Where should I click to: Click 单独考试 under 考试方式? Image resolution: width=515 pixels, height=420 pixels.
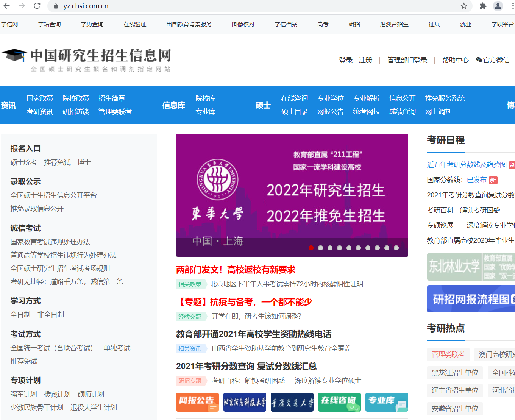click(117, 348)
